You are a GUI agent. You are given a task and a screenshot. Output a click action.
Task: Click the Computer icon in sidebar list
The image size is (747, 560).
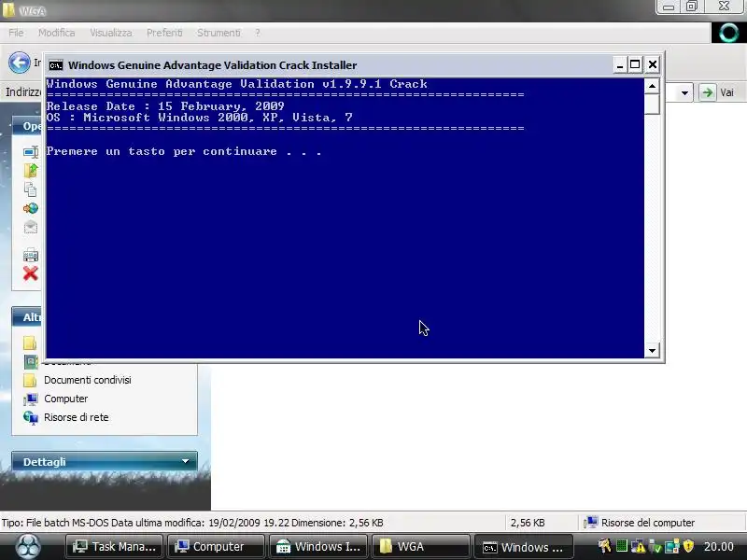click(31, 399)
